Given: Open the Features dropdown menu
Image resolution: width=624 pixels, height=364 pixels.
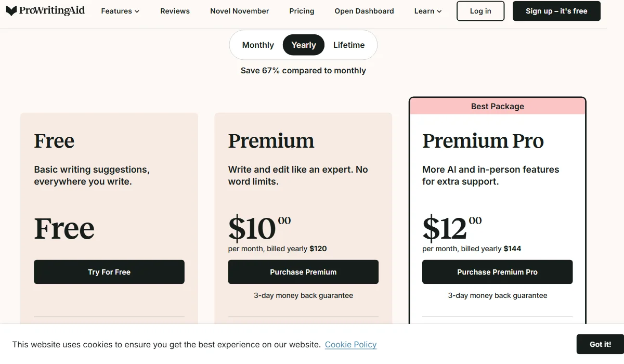Looking at the screenshot, I should point(117,11).
